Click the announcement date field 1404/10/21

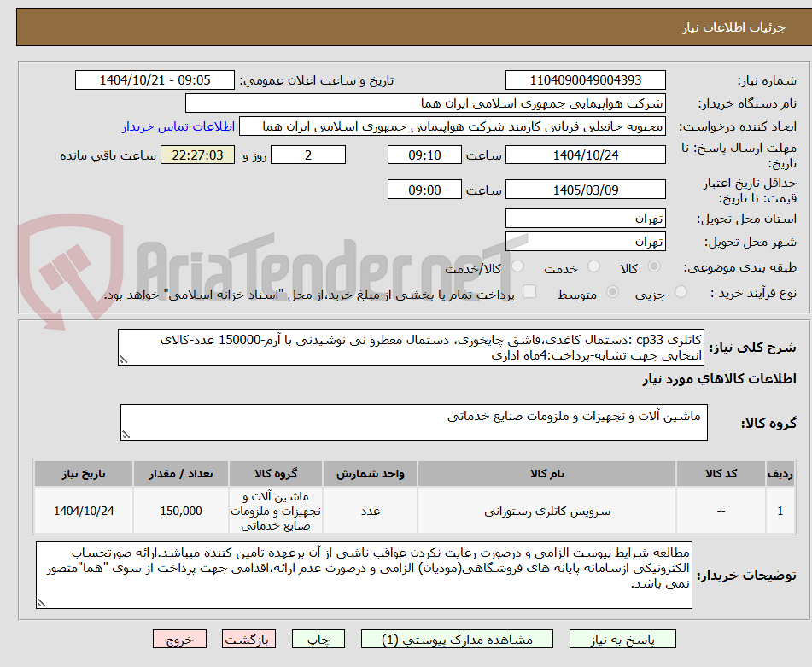154,79
